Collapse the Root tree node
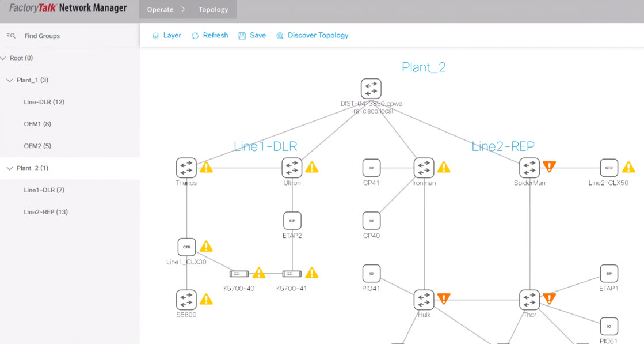The width and height of the screenshot is (644, 344). [4, 58]
